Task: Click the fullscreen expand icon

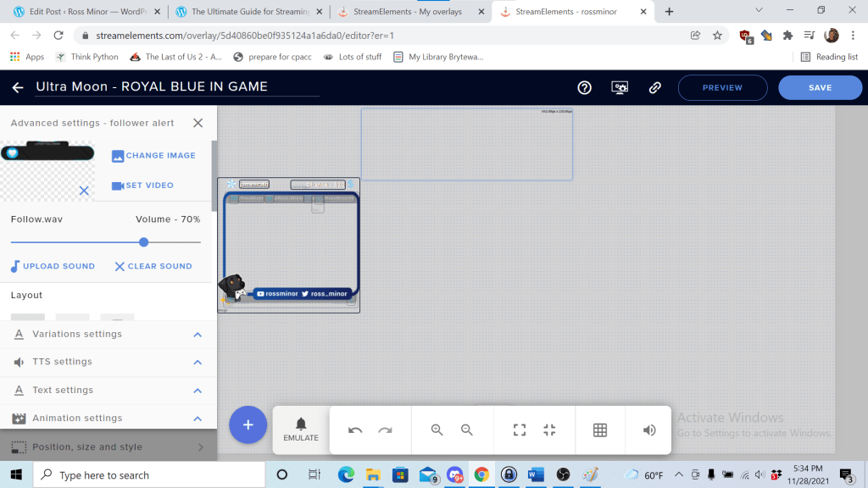Action: point(519,430)
